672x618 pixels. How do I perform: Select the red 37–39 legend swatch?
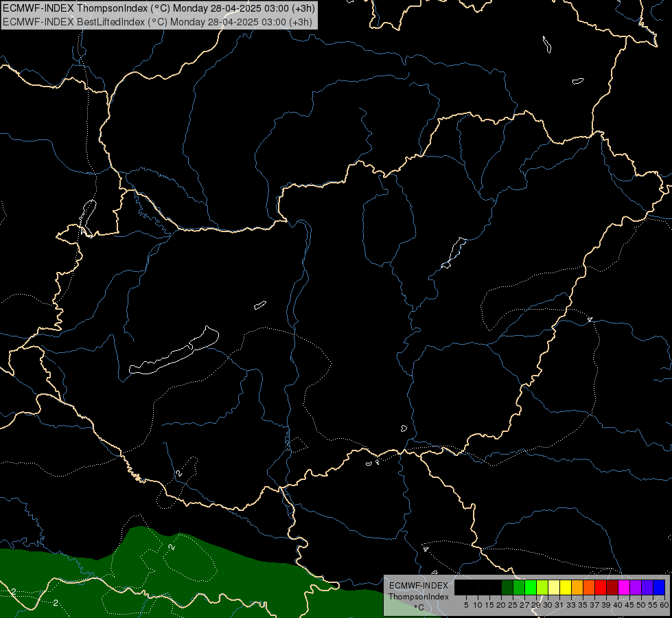coord(601,587)
